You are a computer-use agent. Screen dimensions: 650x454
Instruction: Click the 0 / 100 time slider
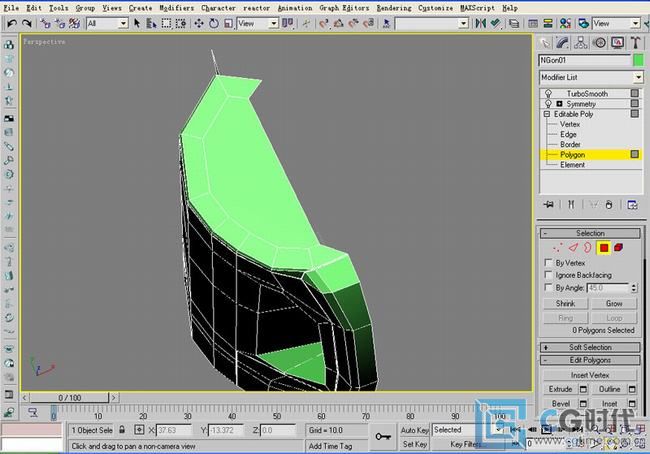pyautogui.click(x=69, y=398)
